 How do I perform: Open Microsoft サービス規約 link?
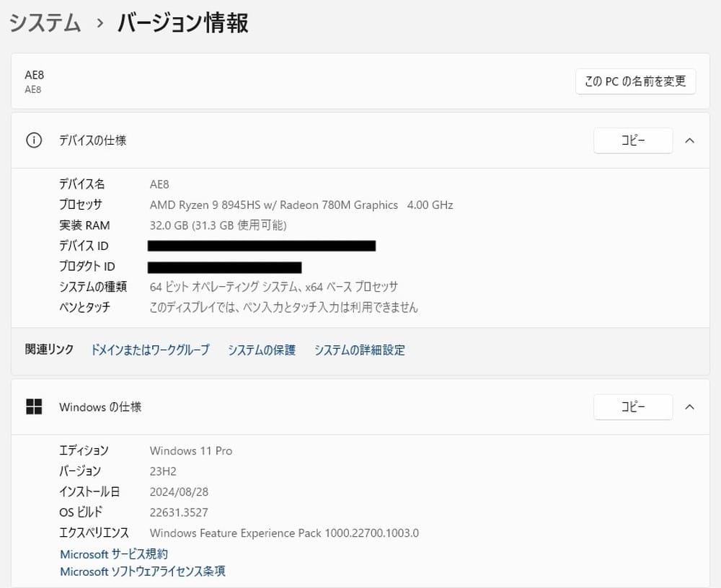point(114,554)
